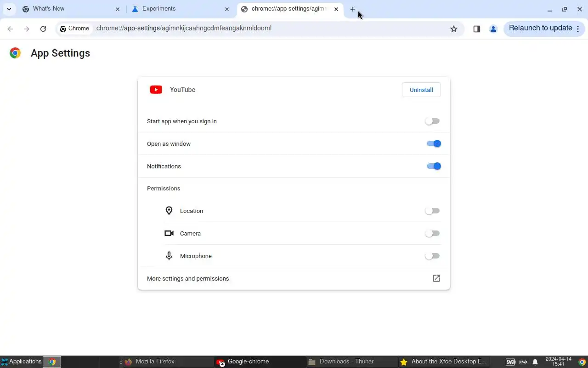
Task: Bookmark this page with the star icon
Action: [454, 29]
